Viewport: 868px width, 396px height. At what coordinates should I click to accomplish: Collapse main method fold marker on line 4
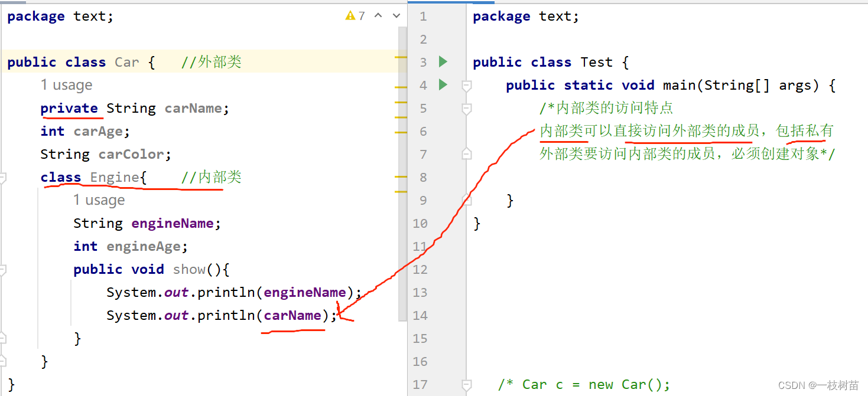pos(466,86)
